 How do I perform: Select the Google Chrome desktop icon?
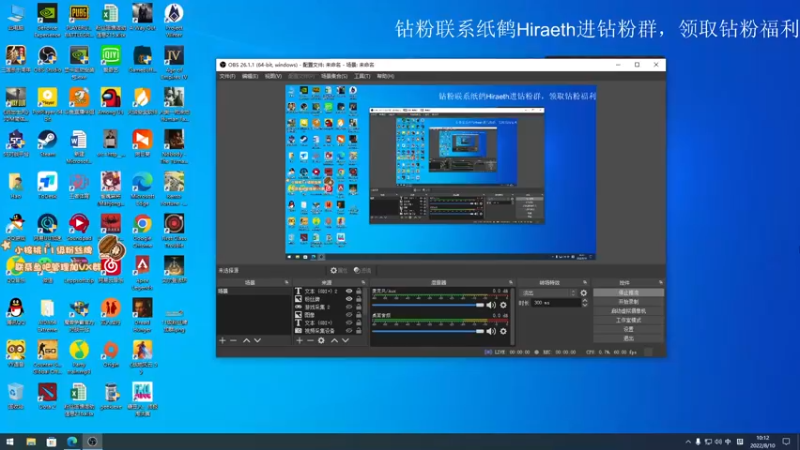(x=142, y=231)
